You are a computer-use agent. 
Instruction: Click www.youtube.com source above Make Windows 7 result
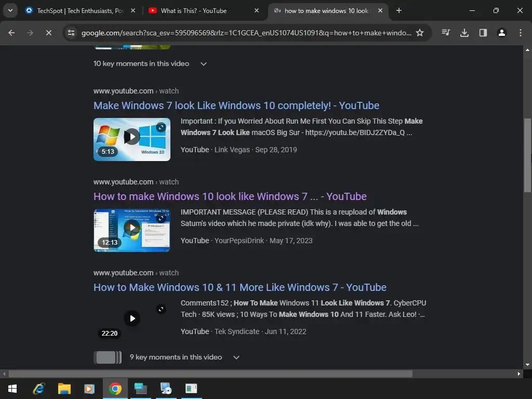pos(123,91)
